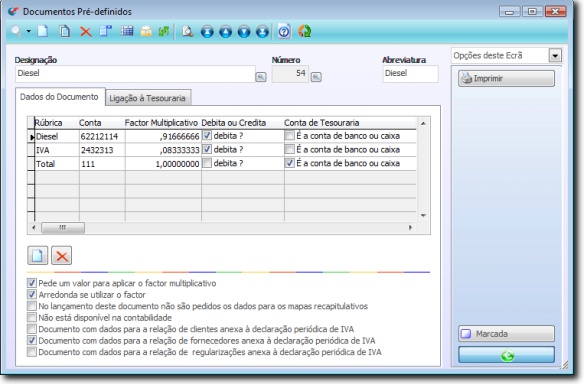Click the Designação input field
This screenshot has height=384, width=584.
pos(135,74)
